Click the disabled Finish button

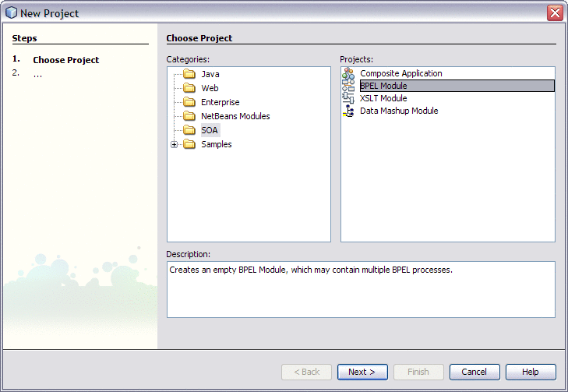pos(418,372)
